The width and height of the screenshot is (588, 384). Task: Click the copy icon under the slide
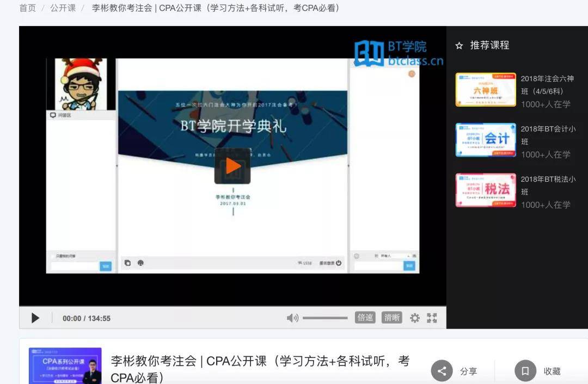coord(127,263)
